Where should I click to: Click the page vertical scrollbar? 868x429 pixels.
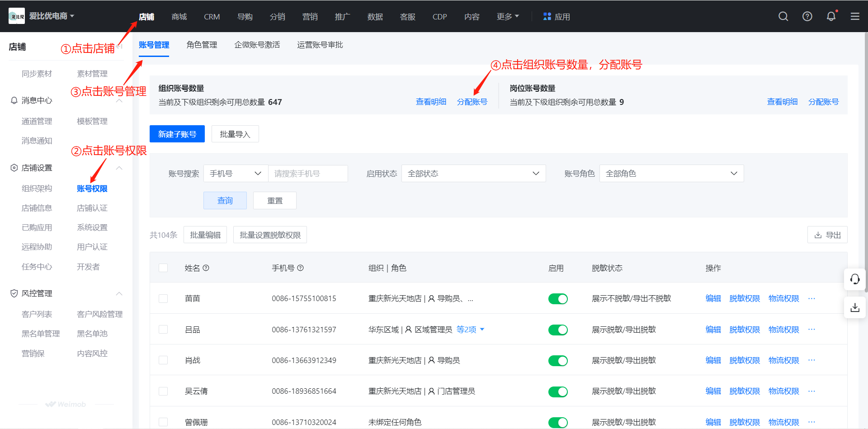click(x=866, y=161)
